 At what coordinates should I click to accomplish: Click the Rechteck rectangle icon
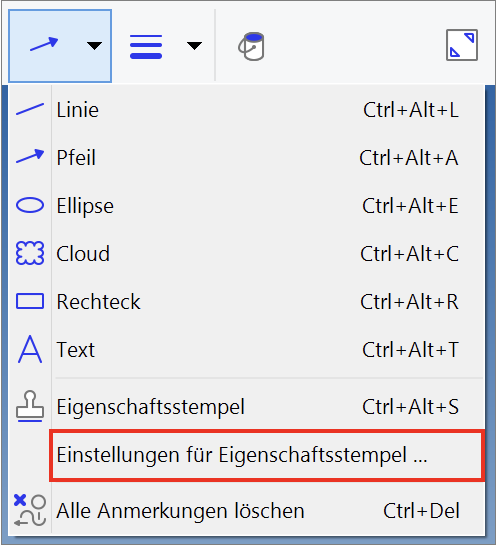click(x=30, y=301)
